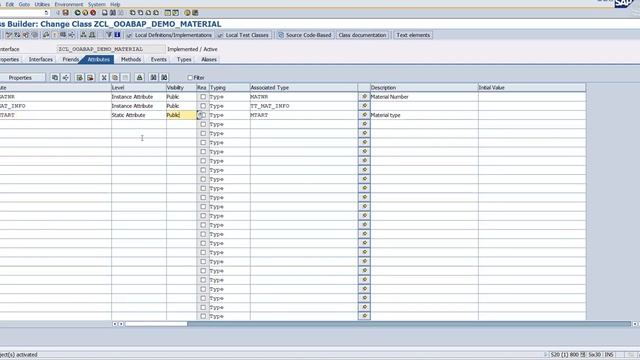Click the right arrow of the horizontal scrollbar
Image resolution: width=640 pixels, height=360 pixels.
(635, 324)
